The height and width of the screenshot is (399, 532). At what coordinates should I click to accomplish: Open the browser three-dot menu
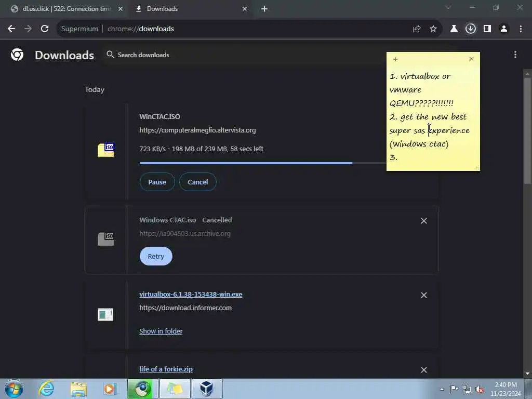521,29
